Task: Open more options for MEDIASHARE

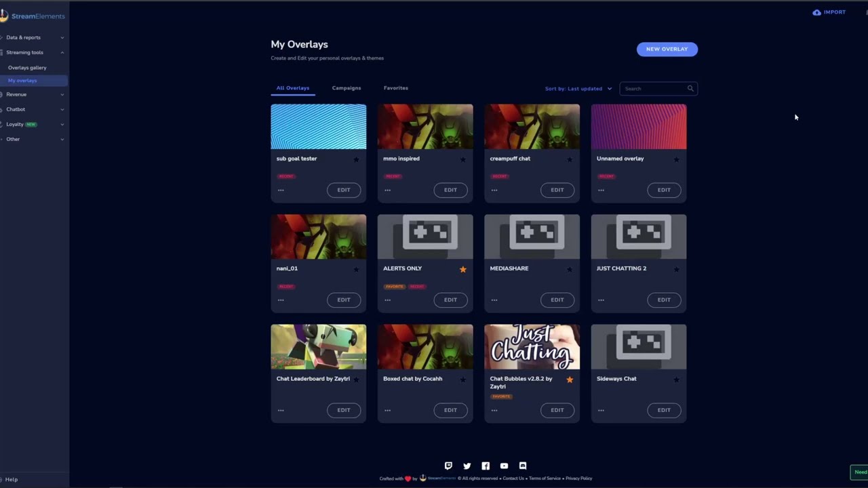Action: click(x=494, y=300)
